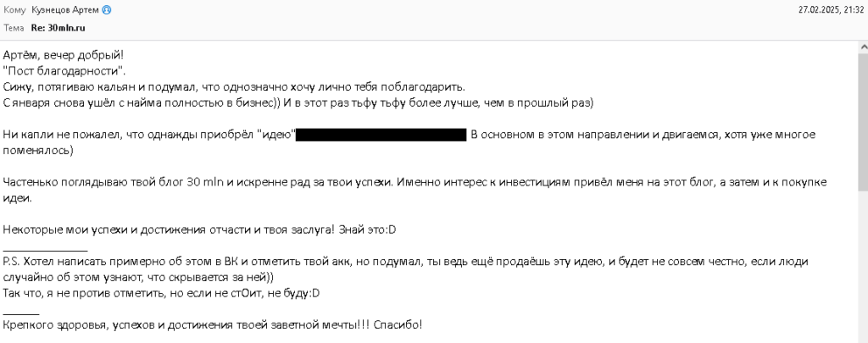The width and height of the screenshot is (868, 343).
Task: Click the "Пост благодарности" line
Action: (x=64, y=71)
